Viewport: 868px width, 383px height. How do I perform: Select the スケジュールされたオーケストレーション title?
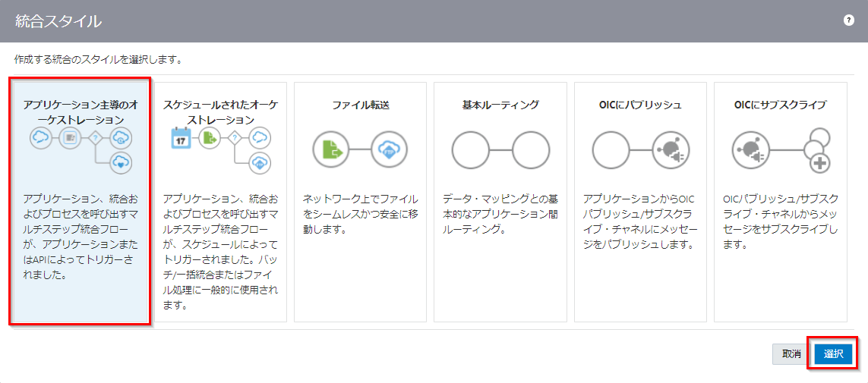pos(221,111)
